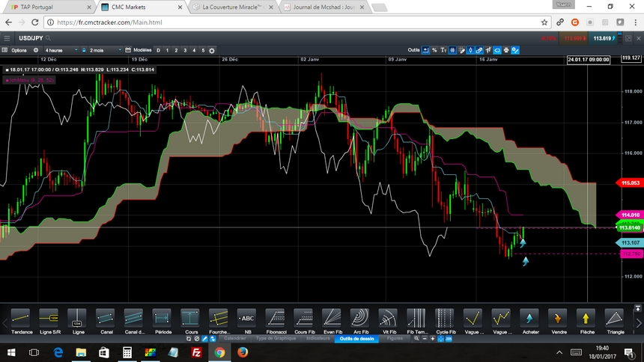The height and width of the screenshot is (362, 644).
Task: Open the 4 heures interval dropdown
Action: (x=61, y=50)
